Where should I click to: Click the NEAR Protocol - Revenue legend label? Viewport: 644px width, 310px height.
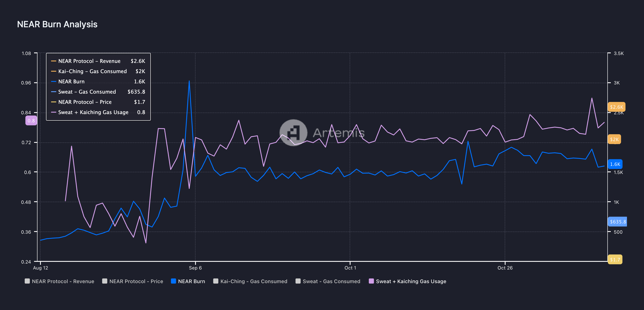coord(63,281)
